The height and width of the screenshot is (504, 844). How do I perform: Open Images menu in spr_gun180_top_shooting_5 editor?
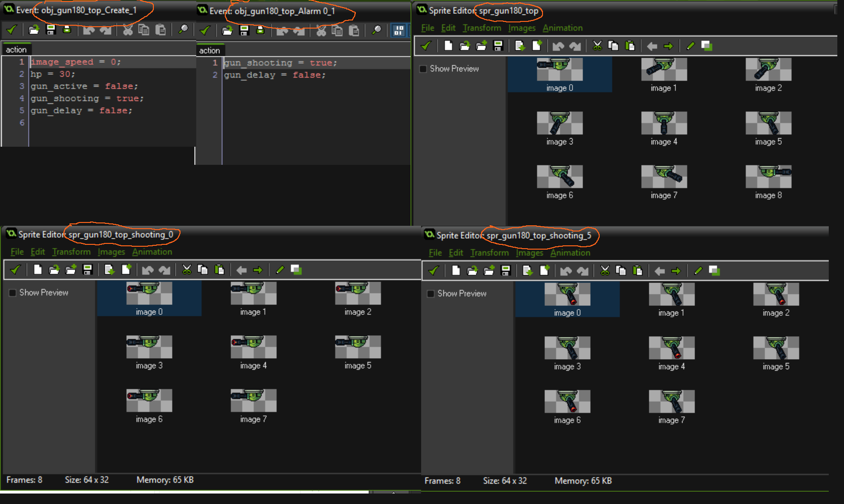coord(529,253)
